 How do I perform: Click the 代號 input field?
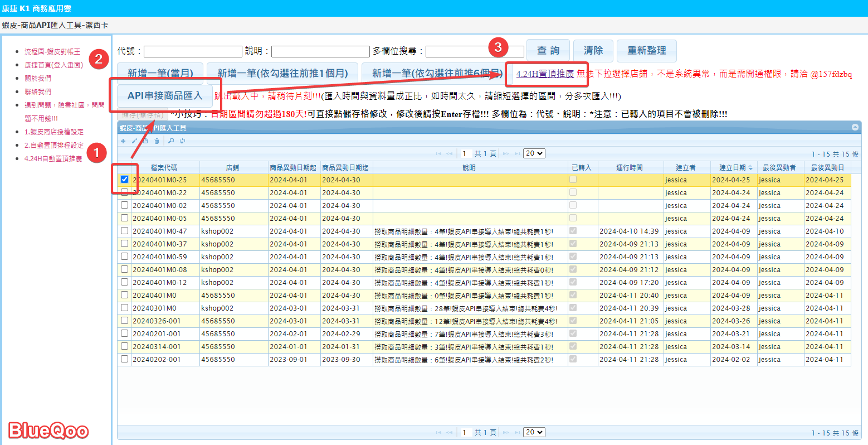tap(193, 51)
